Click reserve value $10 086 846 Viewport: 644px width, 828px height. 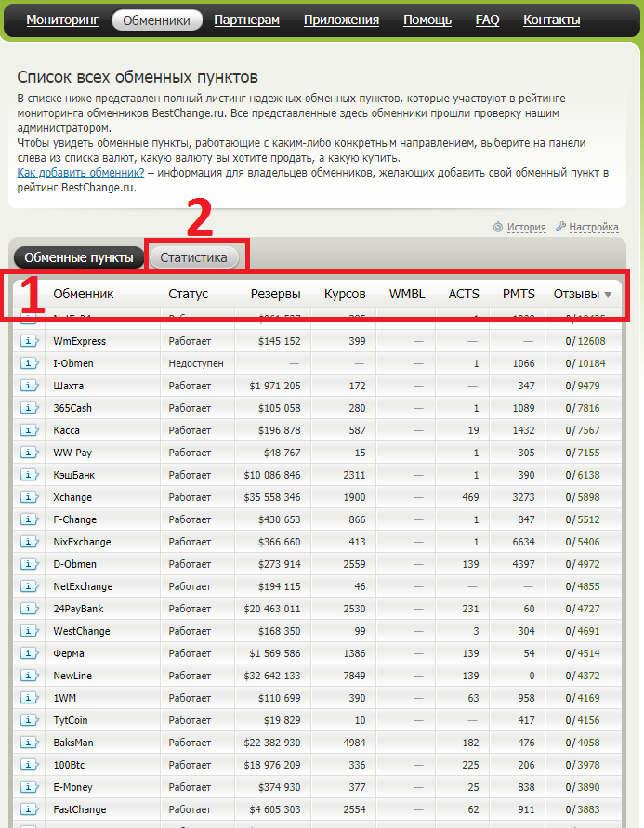coord(272,475)
